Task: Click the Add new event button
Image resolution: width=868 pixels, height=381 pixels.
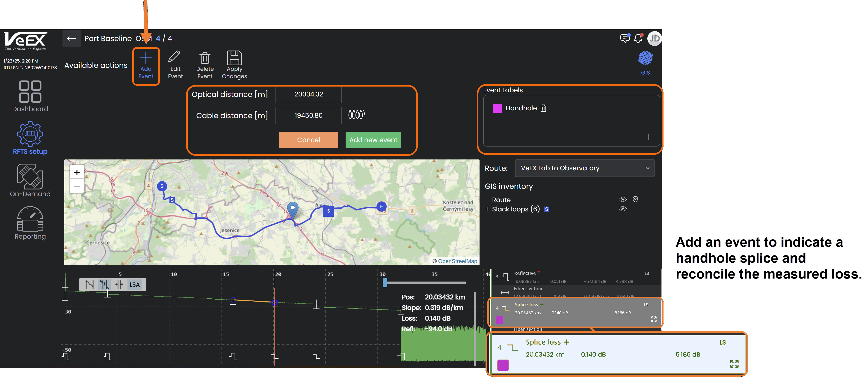Action: [x=373, y=140]
